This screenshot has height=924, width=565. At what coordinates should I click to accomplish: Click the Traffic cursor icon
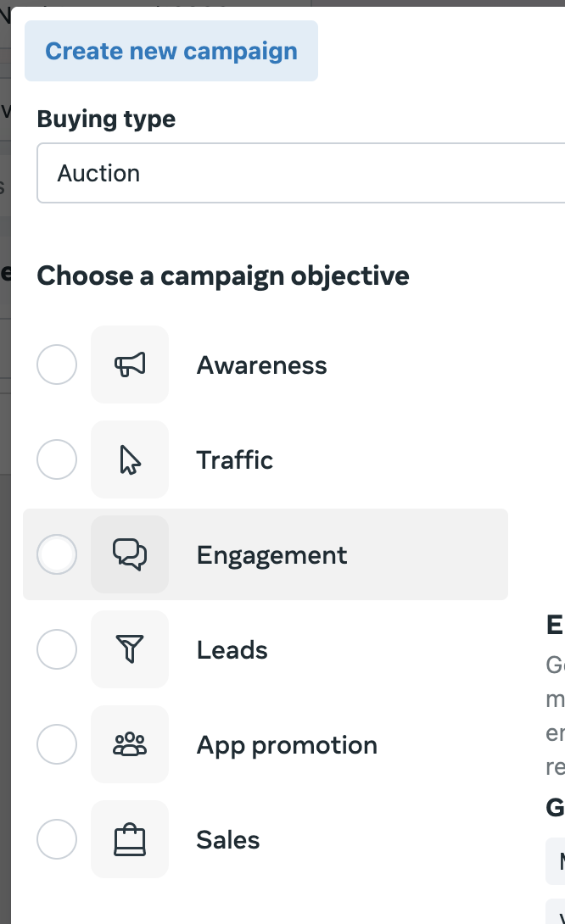[130, 460]
